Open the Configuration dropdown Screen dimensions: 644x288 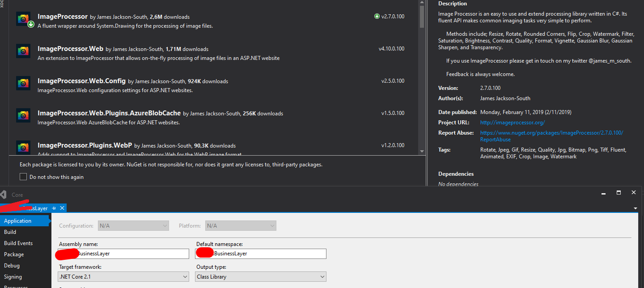[x=133, y=226]
